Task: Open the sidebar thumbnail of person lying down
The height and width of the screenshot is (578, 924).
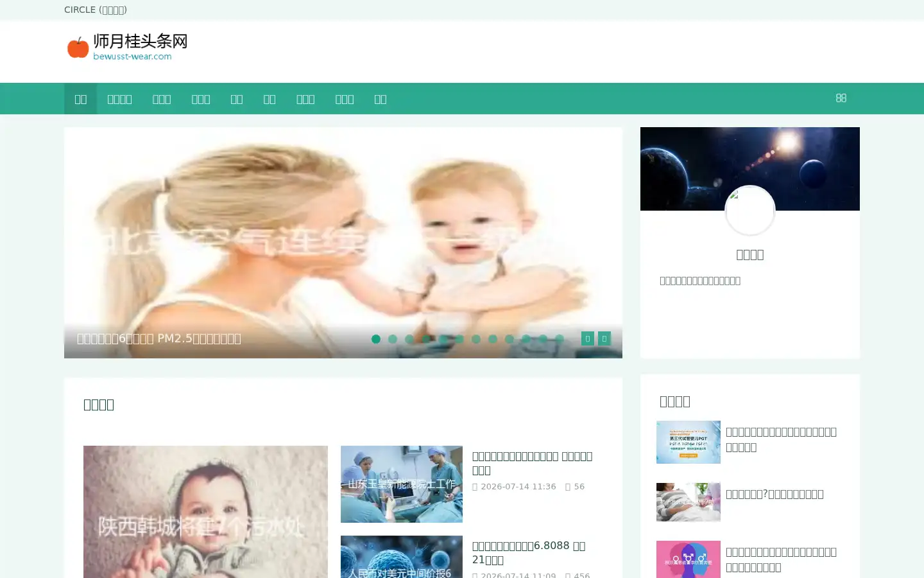Action: coord(689,502)
